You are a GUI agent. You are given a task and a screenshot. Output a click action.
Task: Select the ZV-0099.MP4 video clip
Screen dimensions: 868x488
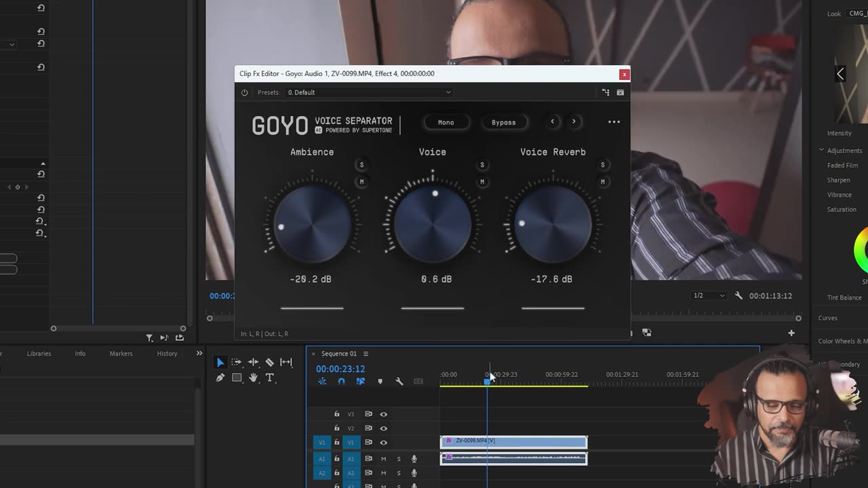click(x=513, y=442)
